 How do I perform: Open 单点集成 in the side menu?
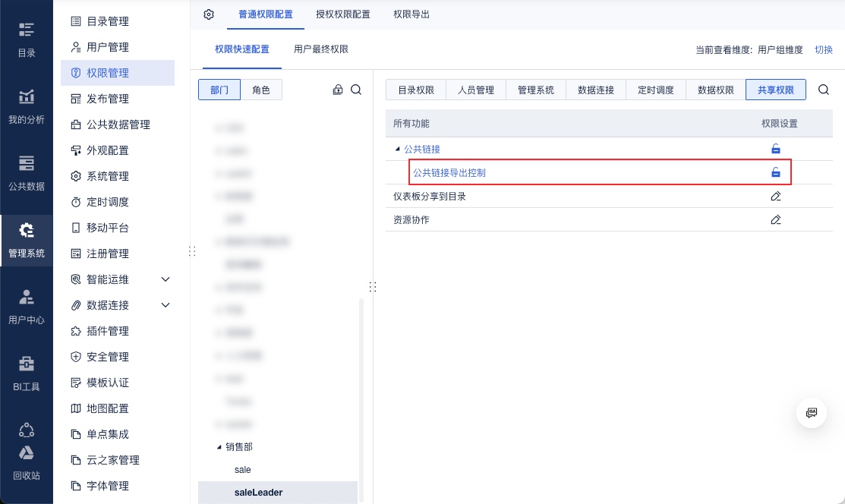[118, 434]
